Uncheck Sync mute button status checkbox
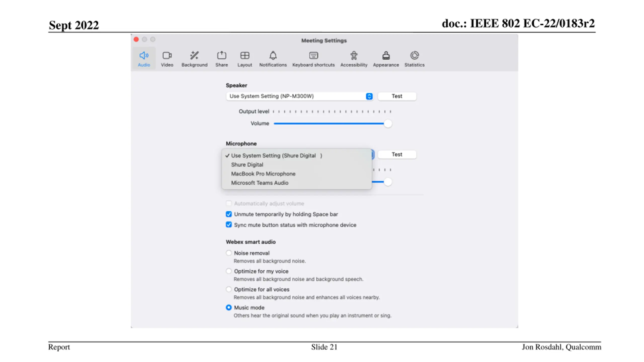 228,224
